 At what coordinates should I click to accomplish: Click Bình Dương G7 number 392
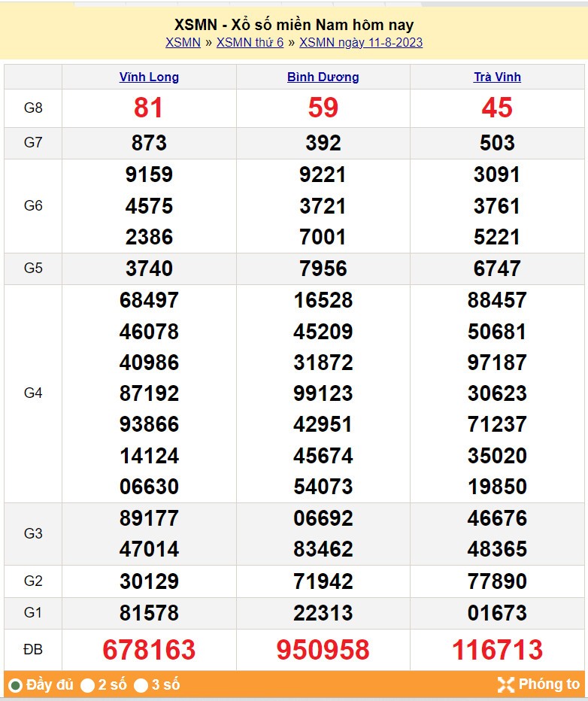click(323, 143)
